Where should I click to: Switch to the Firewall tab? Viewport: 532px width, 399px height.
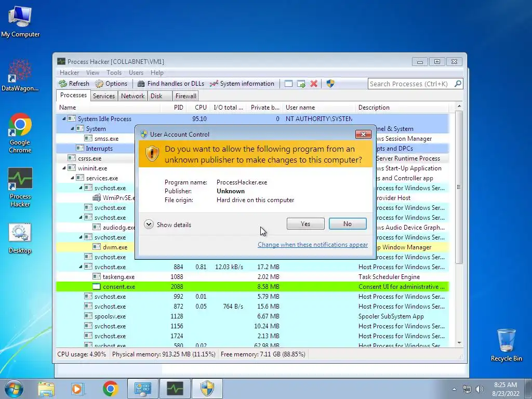pos(185,96)
